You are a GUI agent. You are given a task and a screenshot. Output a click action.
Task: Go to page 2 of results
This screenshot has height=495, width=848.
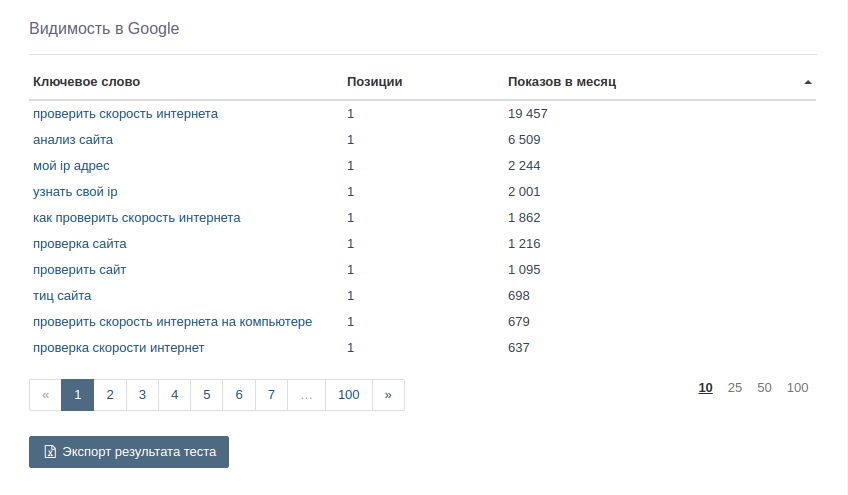pyautogui.click(x=110, y=395)
